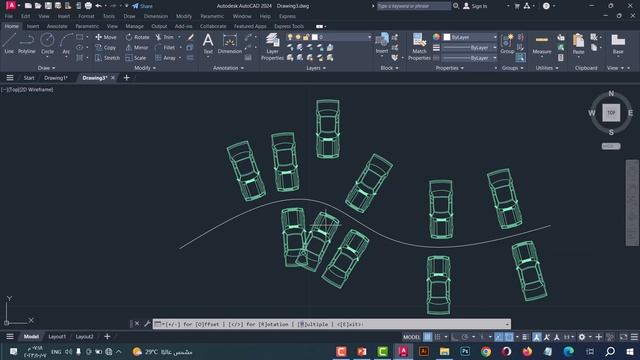The height and width of the screenshot is (360, 640).
Task: Switch to the Drawing1 file tab
Action: [56, 78]
